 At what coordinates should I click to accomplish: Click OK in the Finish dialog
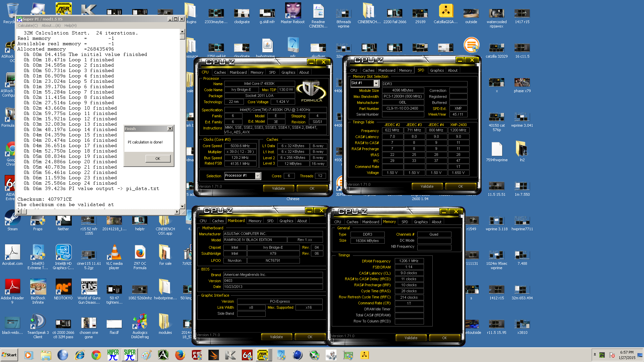coord(158,159)
